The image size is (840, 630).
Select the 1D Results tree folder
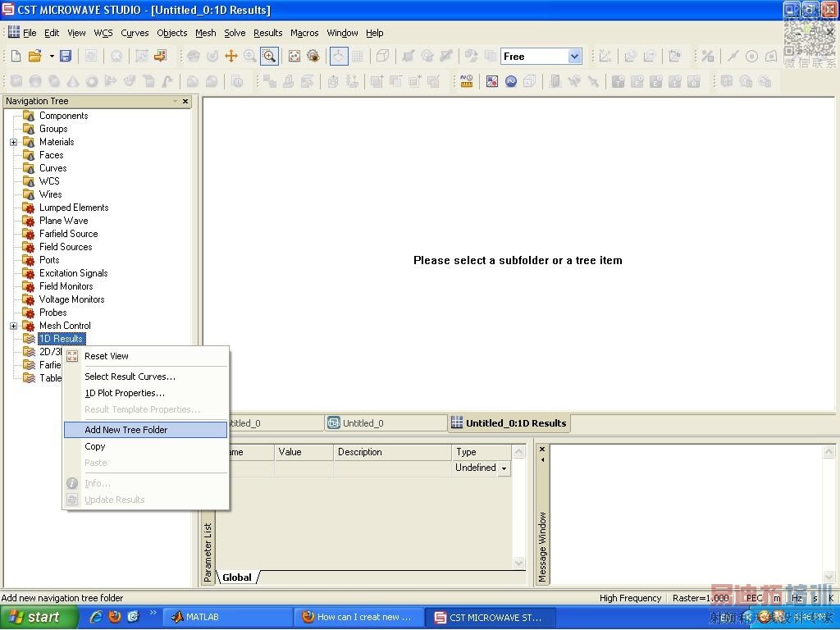[x=61, y=339]
